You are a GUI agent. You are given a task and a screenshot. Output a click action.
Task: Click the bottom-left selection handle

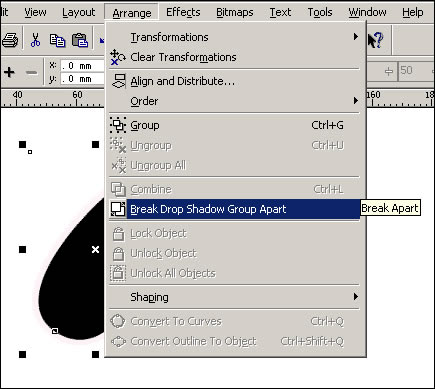[22, 354]
